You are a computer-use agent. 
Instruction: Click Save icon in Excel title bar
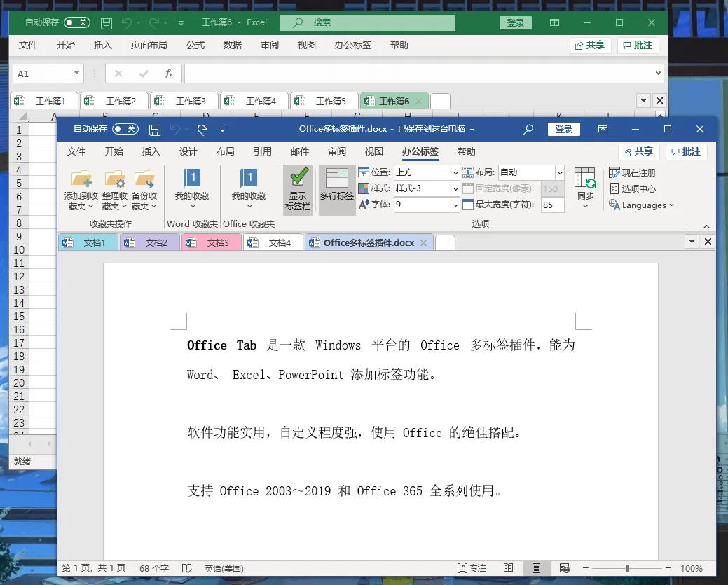point(107,22)
